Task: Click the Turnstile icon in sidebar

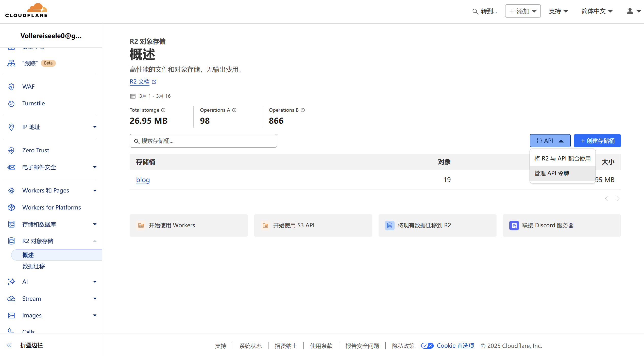Action: click(11, 103)
